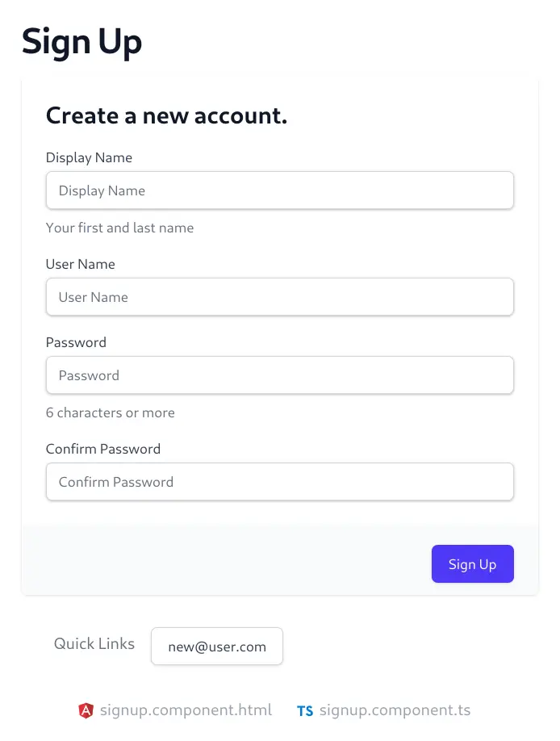560x741 pixels.
Task: Click the Sign Up page heading
Action: pos(81,42)
